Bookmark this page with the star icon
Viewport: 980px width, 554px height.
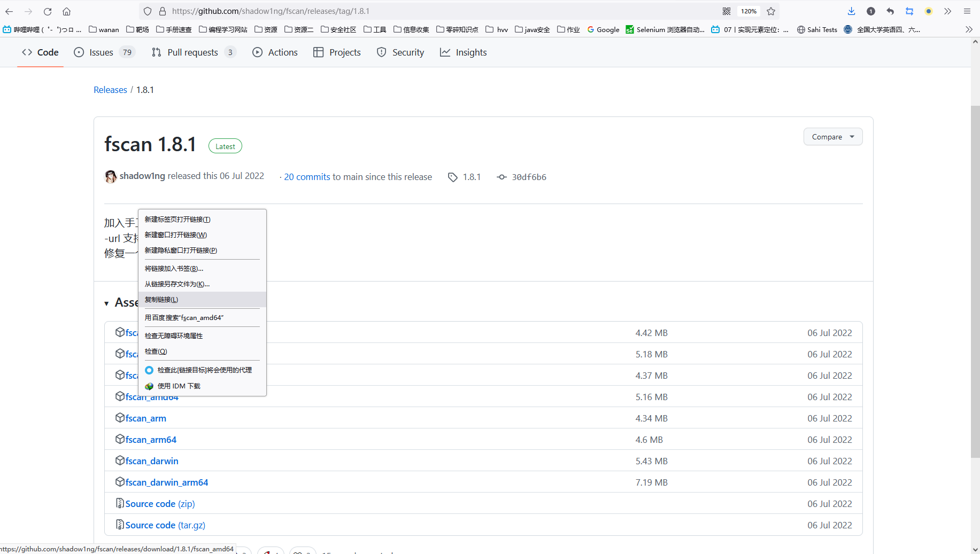[x=771, y=11]
